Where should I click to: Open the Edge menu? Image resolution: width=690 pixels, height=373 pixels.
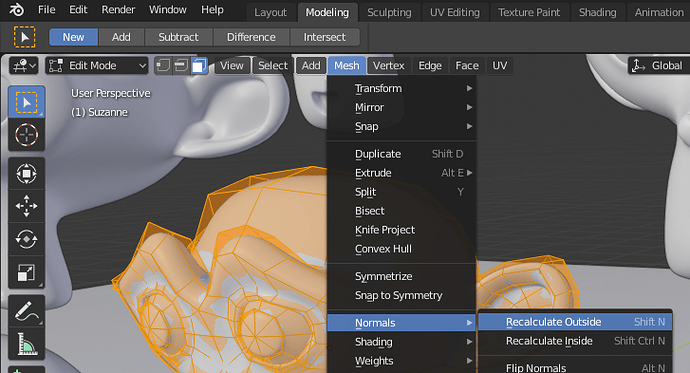click(x=430, y=66)
